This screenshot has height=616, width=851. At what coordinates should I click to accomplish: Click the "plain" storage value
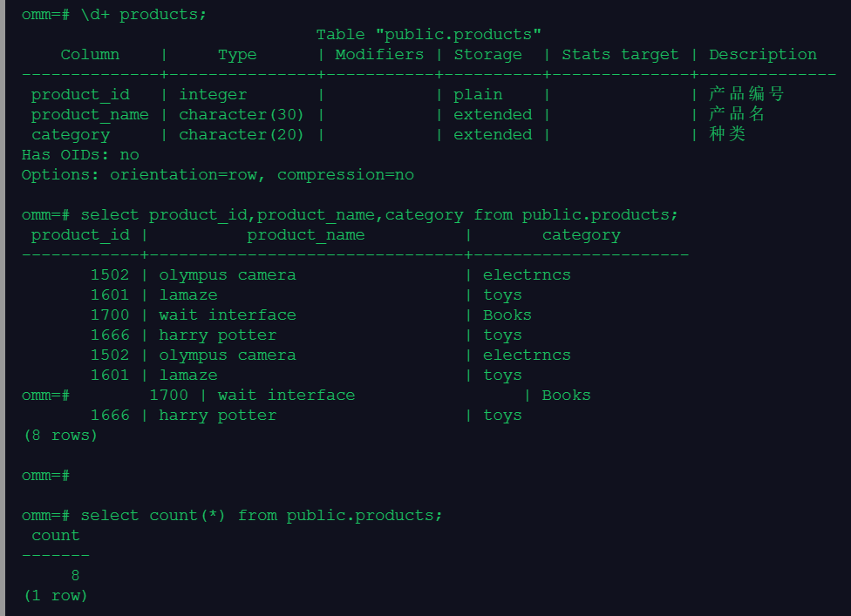478,95
